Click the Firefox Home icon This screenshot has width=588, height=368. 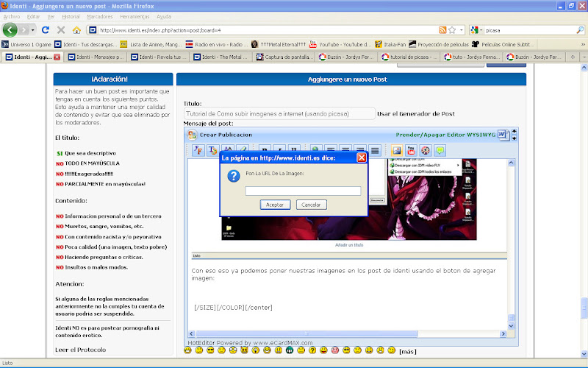click(x=76, y=30)
